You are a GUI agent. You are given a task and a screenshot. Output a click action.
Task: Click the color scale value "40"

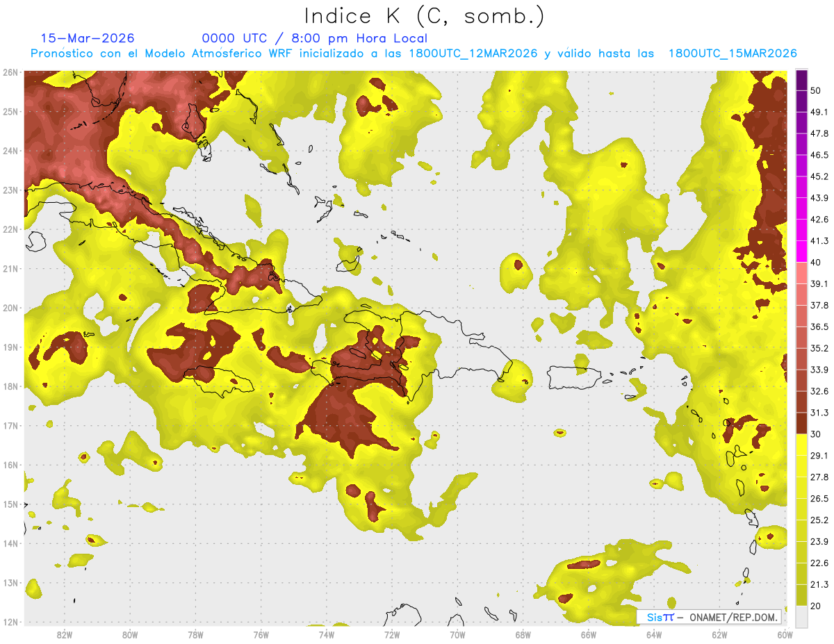815,262
